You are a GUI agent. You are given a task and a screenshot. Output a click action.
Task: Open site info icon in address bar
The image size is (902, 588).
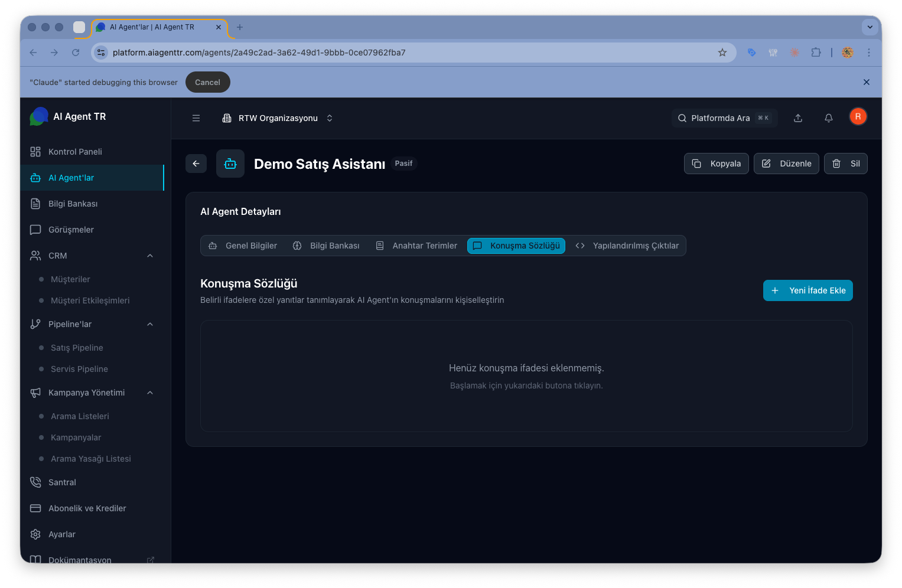pyautogui.click(x=101, y=53)
